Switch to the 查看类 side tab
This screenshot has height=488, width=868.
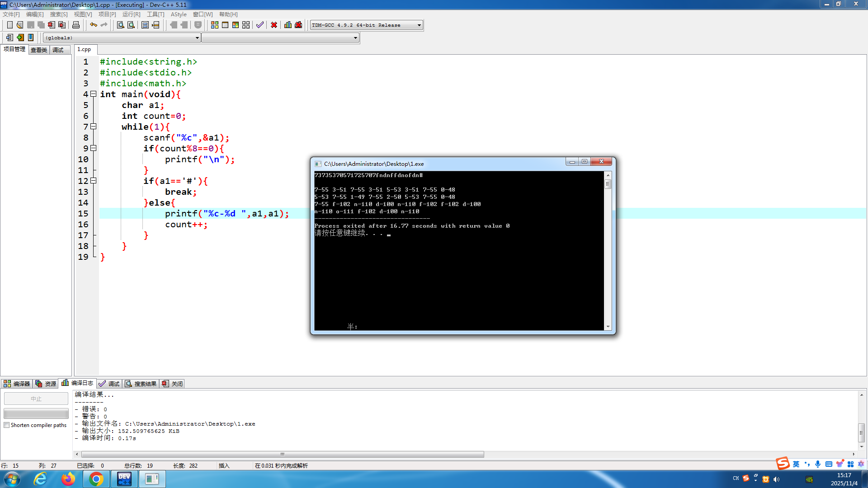39,50
